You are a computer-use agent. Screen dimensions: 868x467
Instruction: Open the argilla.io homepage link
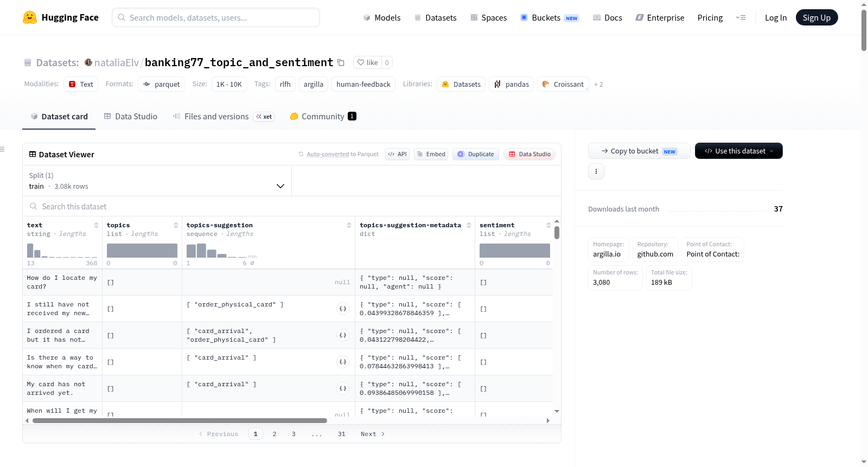click(607, 254)
